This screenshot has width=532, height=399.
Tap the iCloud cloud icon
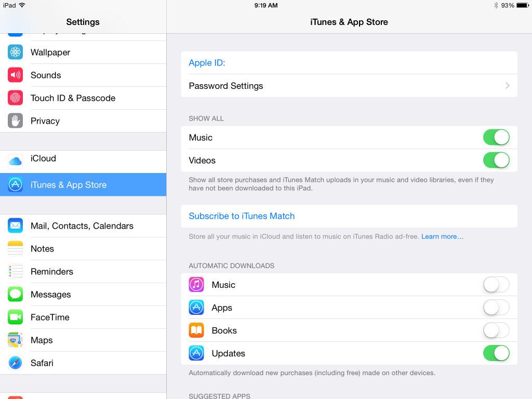[x=15, y=162]
